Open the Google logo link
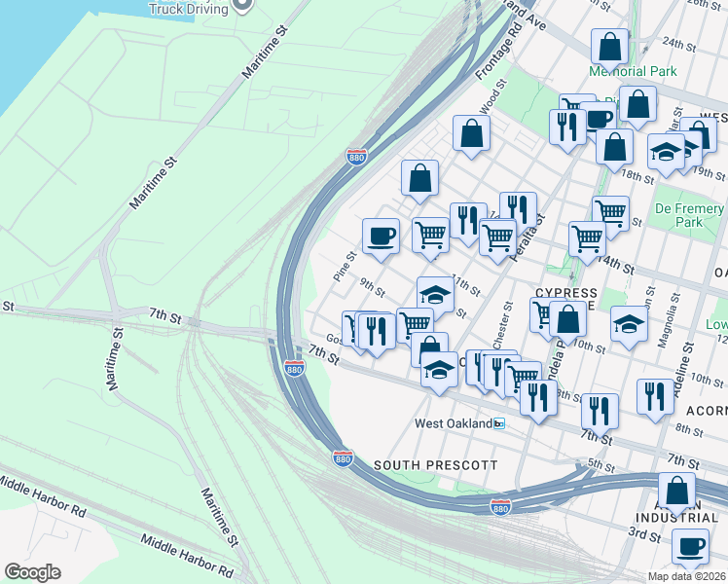Image resolution: width=728 pixels, height=584 pixels. [x=32, y=572]
